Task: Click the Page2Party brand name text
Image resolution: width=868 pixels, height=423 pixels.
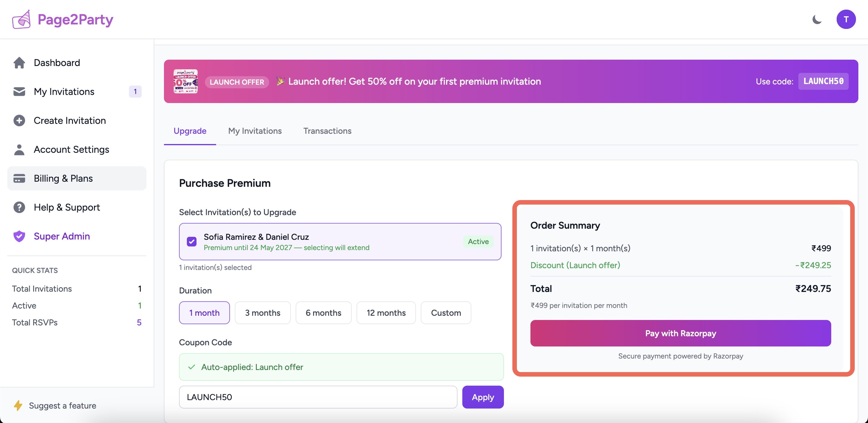Action: pyautogui.click(x=75, y=20)
